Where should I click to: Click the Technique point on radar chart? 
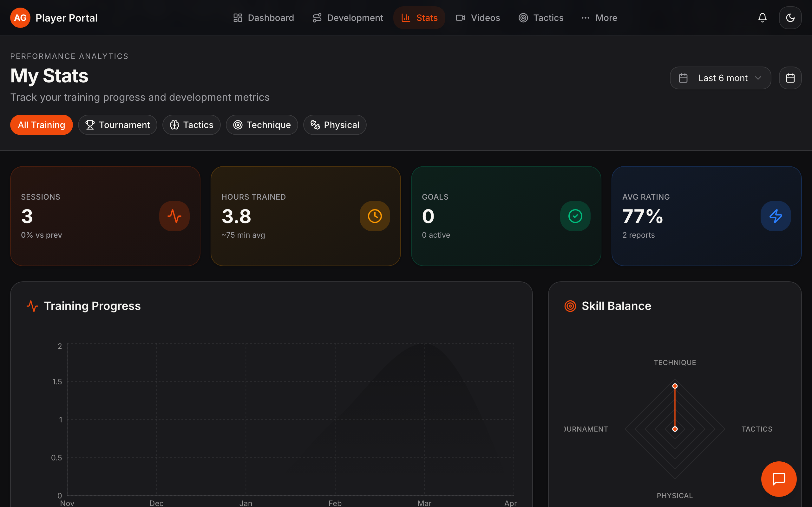point(675,386)
